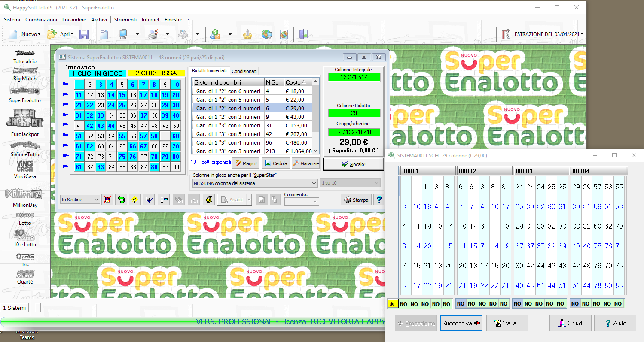The image size is (644, 342).
Task: Click the green undo arrow icon
Action: [x=121, y=200]
